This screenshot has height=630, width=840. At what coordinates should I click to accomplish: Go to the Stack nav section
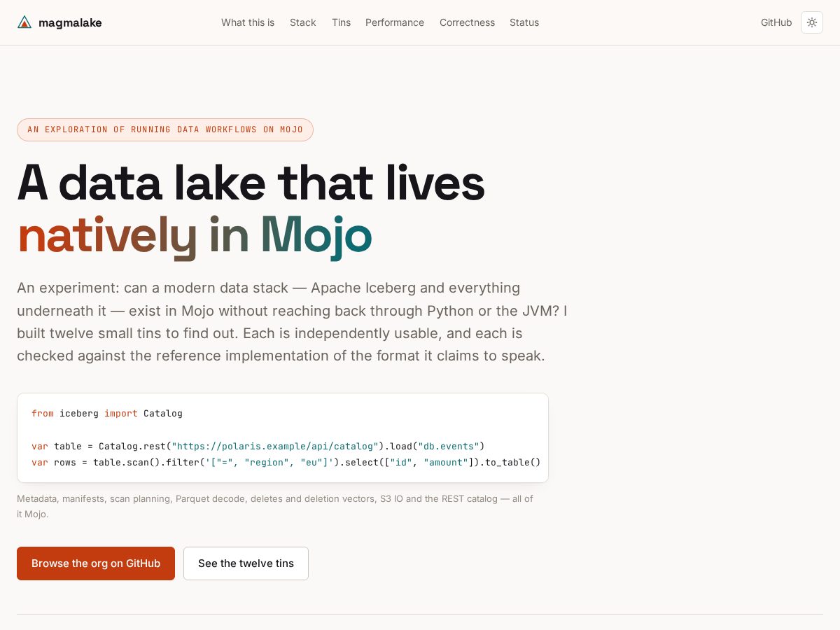pos(303,22)
